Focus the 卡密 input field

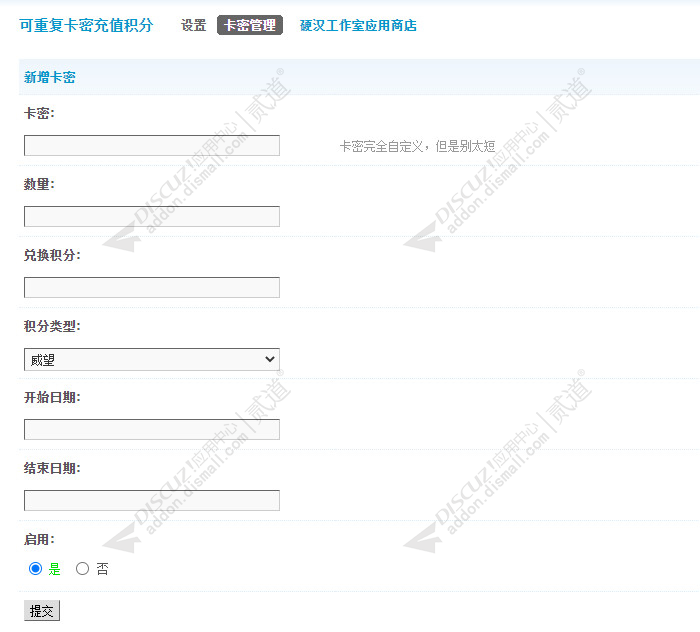click(152, 146)
